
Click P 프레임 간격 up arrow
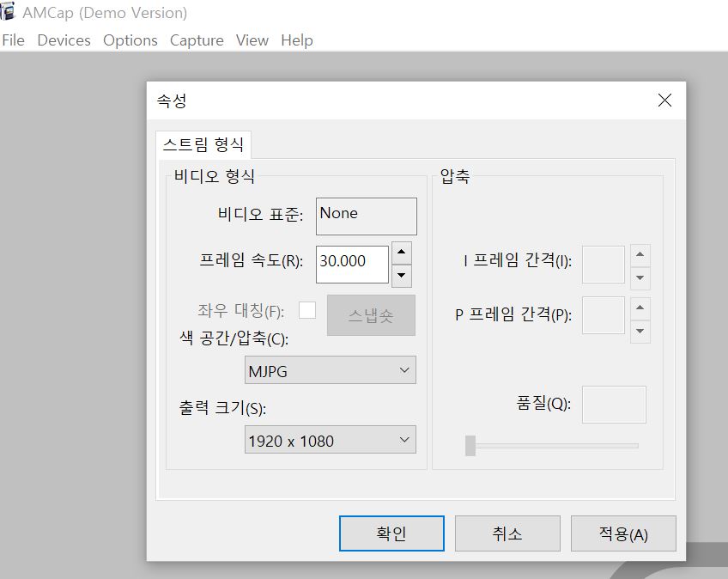click(x=640, y=308)
